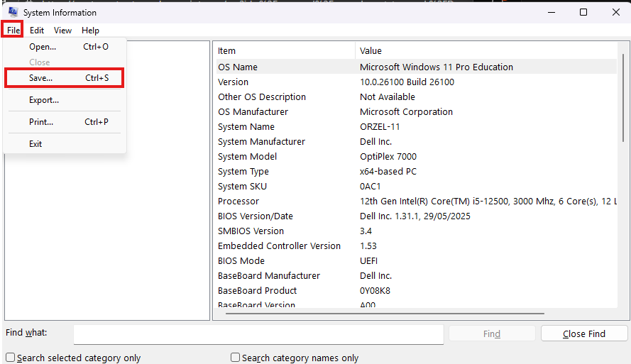The width and height of the screenshot is (631, 364).
Task: Open the Edit menu
Action: pyautogui.click(x=37, y=31)
